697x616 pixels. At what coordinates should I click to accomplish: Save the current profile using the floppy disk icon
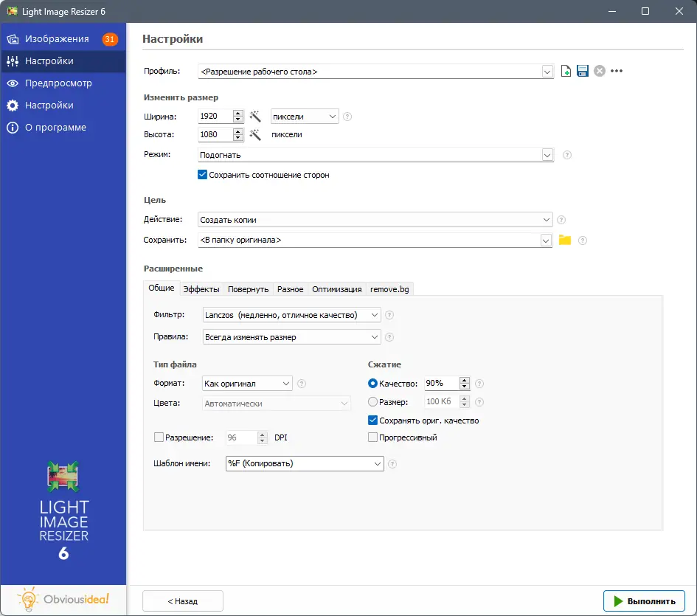point(582,70)
